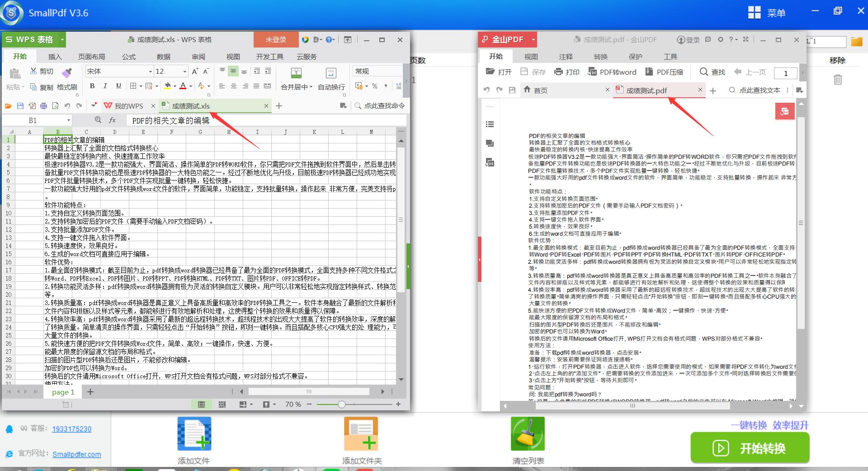
Task: Open the 金山PDF application menu dropdown
Action: (x=533, y=40)
